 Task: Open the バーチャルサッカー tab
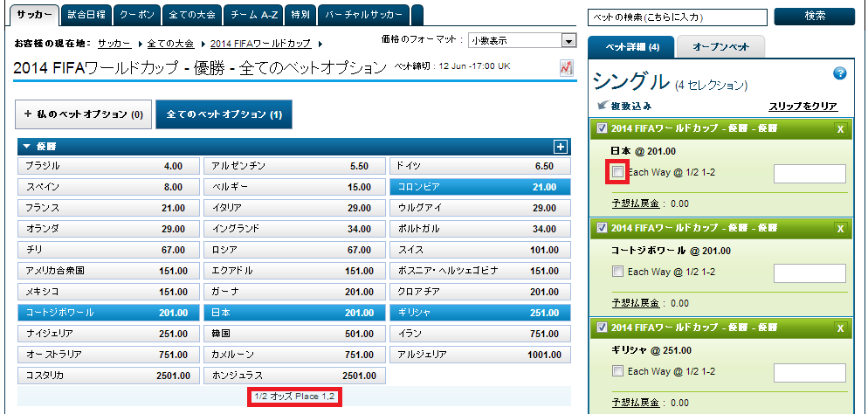[x=364, y=15]
